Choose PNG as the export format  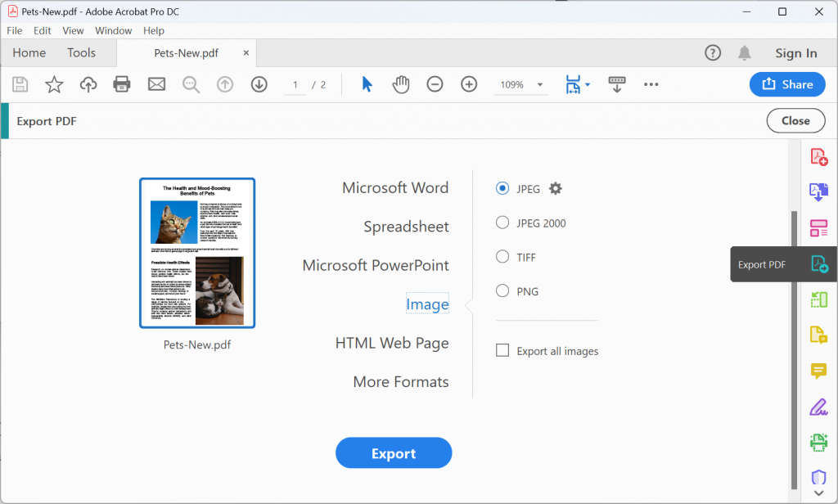tap(503, 291)
